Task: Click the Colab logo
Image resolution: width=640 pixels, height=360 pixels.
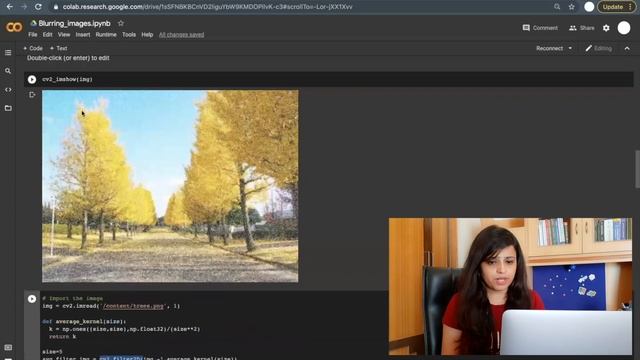Action: [x=14, y=27]
